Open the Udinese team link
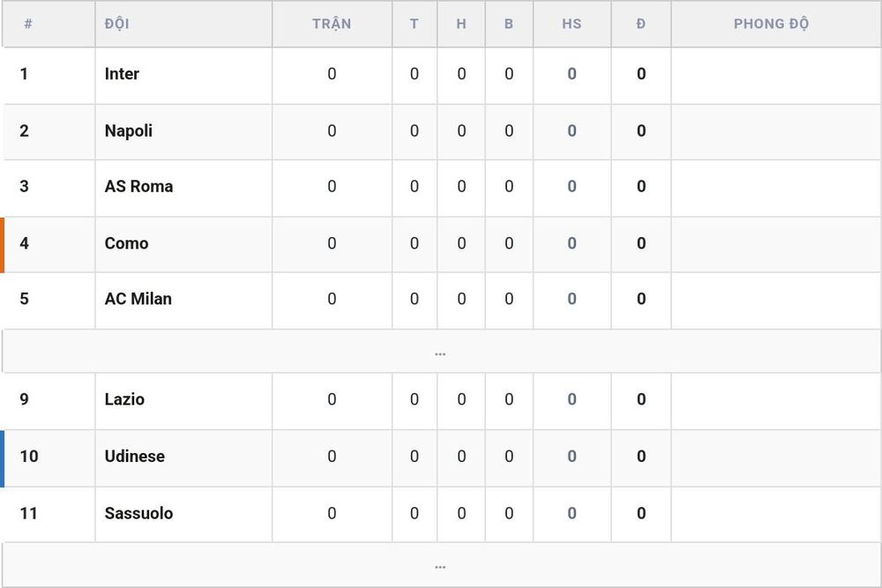 pyautogui.click(x=134, y=457)
